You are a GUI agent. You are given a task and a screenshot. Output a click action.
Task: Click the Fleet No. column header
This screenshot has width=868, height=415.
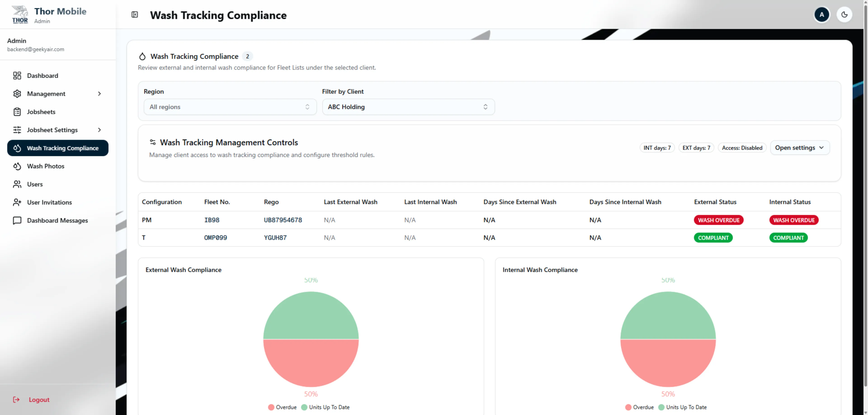[x=217, y=202]
